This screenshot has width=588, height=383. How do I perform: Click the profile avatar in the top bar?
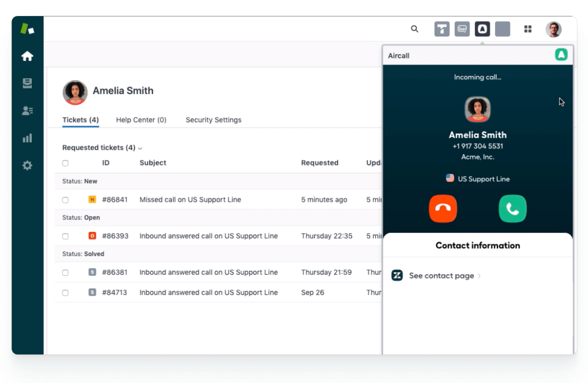click(x=553, y=29)
